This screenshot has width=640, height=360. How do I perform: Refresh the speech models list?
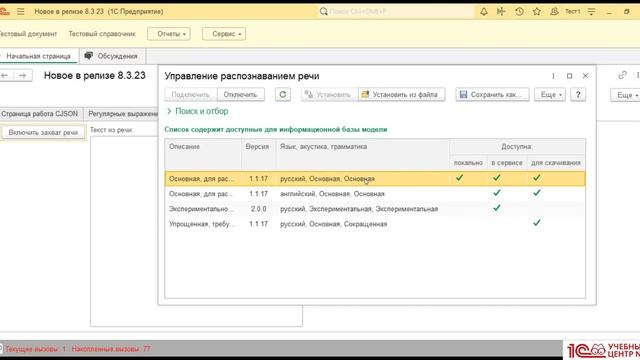[x=282, y=95]
